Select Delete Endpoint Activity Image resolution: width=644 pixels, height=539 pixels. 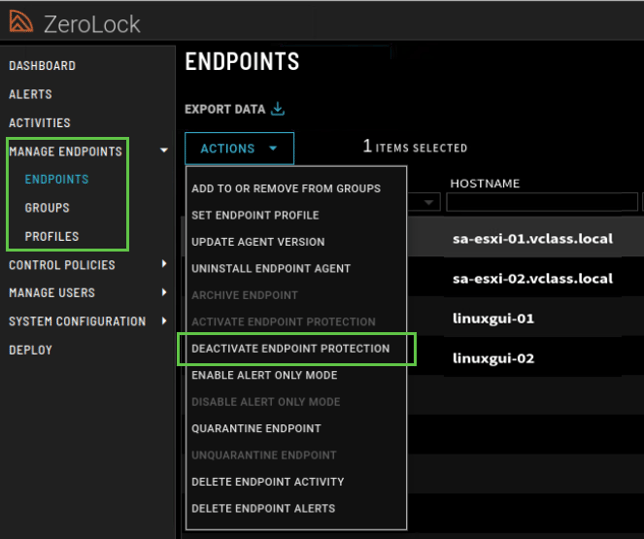(267, 482)
